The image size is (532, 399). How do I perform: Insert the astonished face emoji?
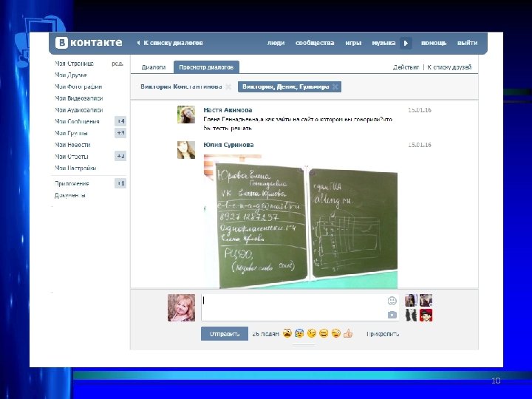pos(287,333)
